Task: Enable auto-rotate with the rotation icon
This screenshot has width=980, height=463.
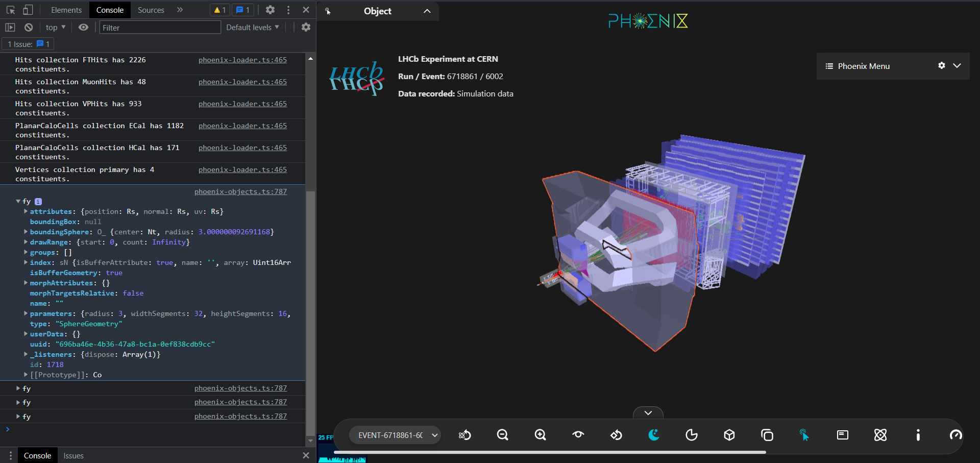Action: coord(616,435)
